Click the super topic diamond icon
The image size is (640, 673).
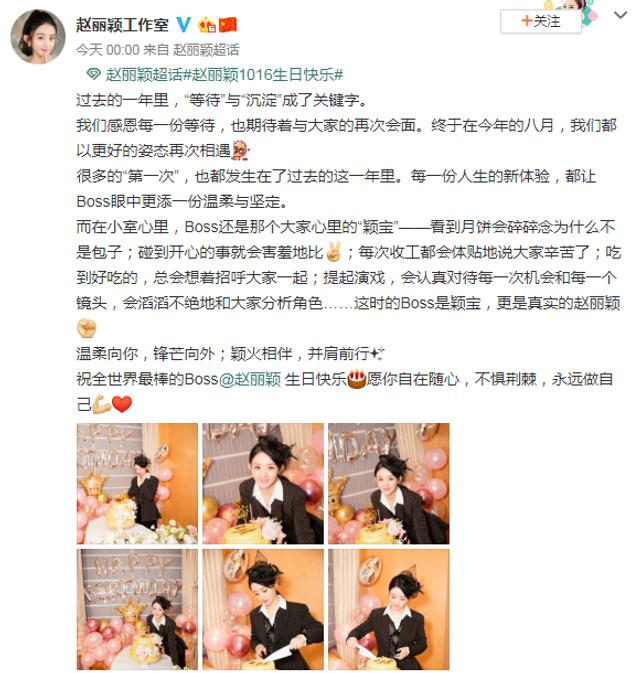[x=93, y=75]
